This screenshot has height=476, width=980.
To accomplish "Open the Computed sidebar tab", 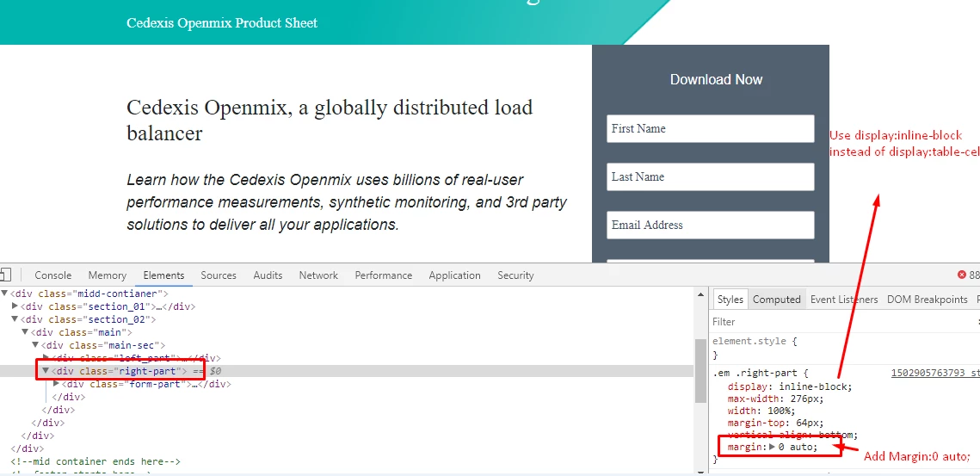I will tap(776, 300).
